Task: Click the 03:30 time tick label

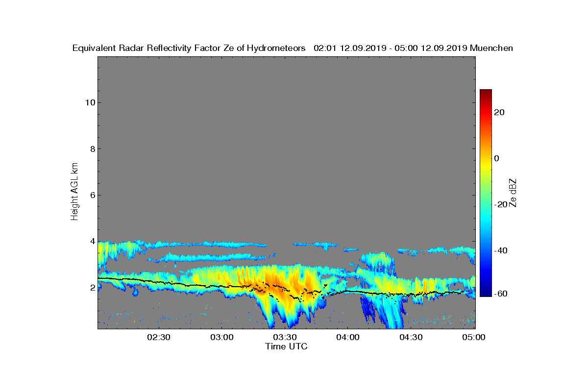Action: point(285,337)
